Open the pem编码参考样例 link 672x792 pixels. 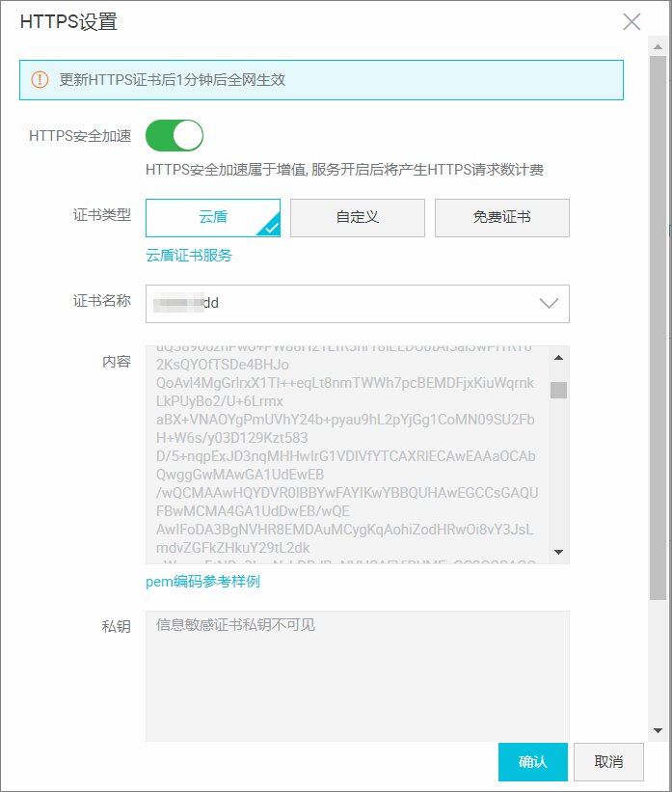202,582
